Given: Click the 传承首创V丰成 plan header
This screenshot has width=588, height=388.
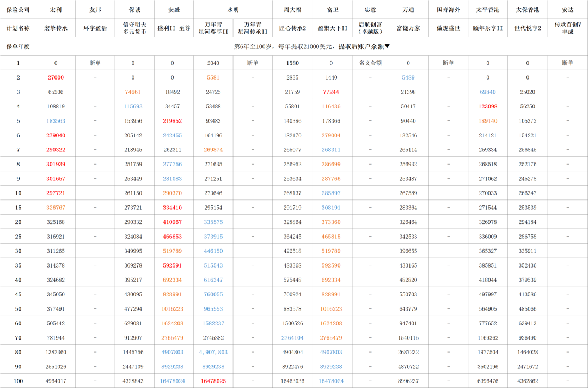Looking at the screenshot, I should [567, 28].
